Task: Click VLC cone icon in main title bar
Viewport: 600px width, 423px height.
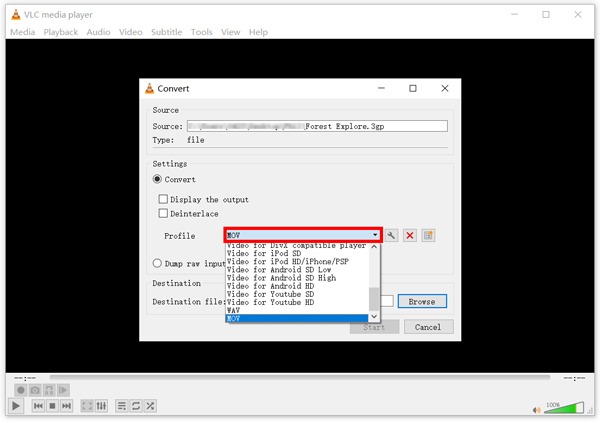Action: click(x=16, y=15)
